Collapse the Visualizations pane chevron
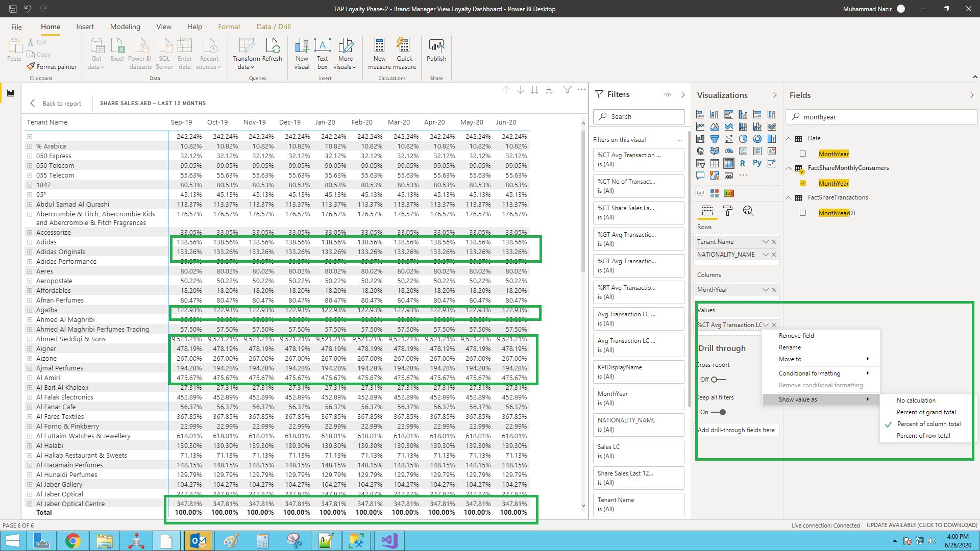This screenshot has width=980, height=551. click(775, 95)
